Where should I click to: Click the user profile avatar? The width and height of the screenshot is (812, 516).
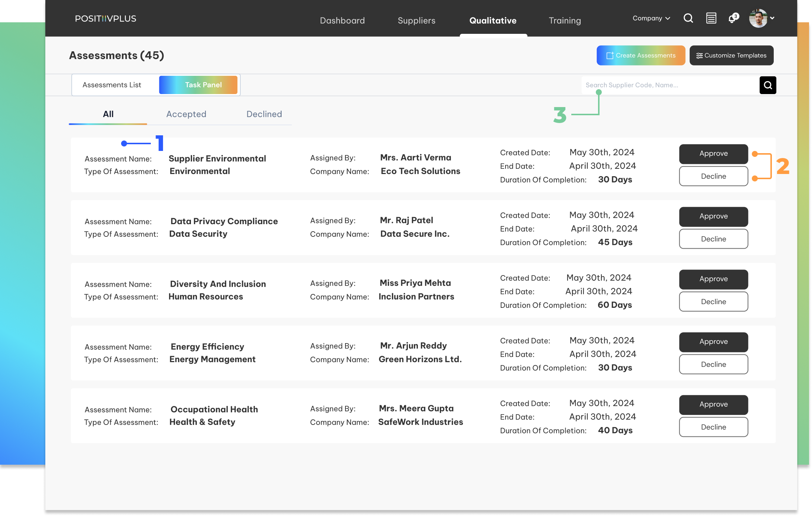click(x=758, y=18)
